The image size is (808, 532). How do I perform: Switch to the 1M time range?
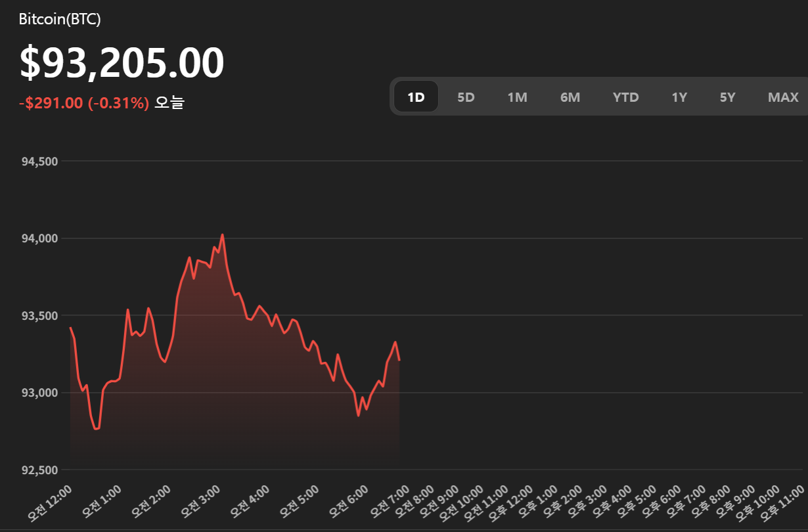[x=518, y=97]
